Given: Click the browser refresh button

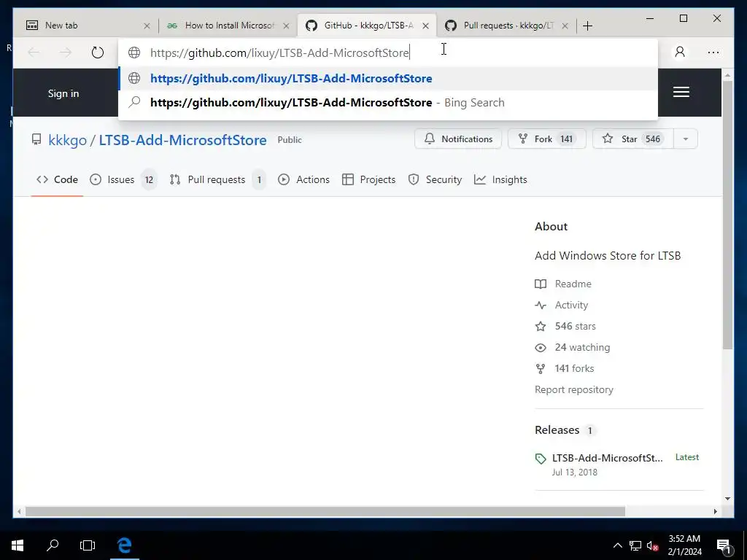Looking at the screenshot, I should tap(98, 52).
